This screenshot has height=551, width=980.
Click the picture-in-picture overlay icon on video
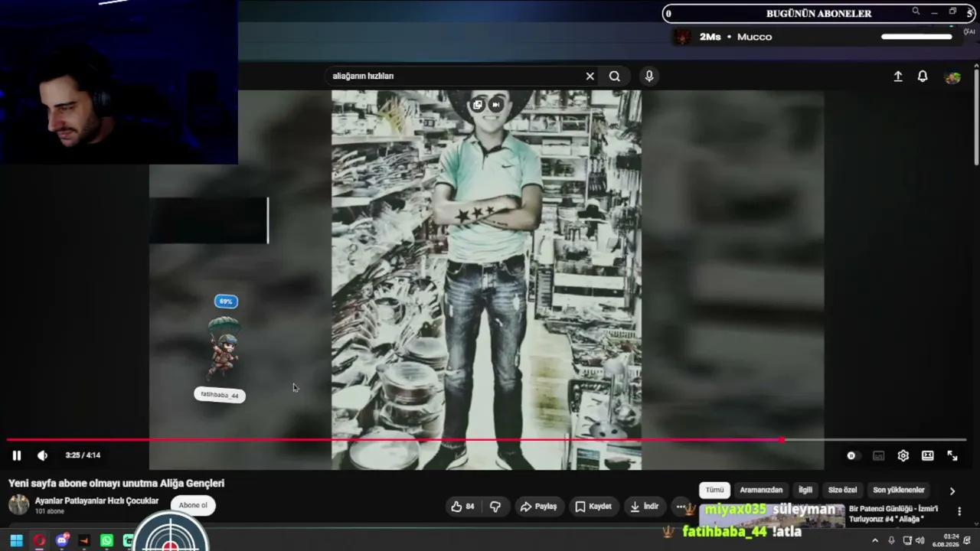point(478,105)
